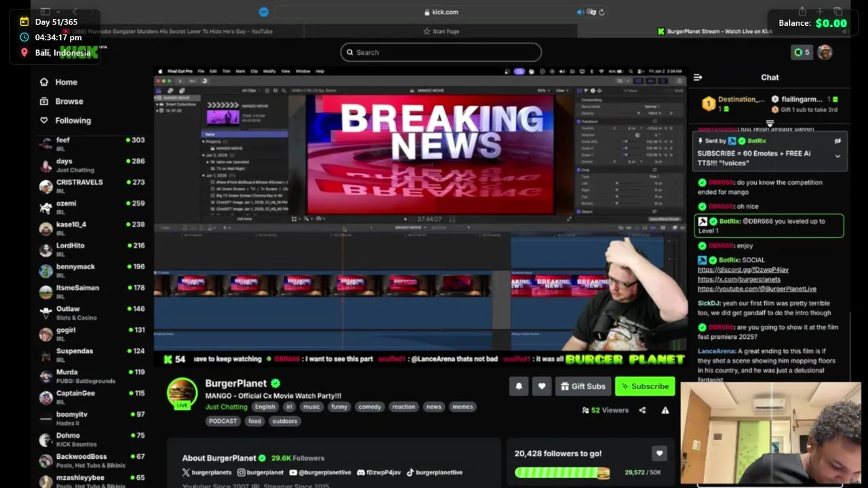This screenshot has height=488, width=868.
Task: Select the comedy tag
Action: click(370, 407)
